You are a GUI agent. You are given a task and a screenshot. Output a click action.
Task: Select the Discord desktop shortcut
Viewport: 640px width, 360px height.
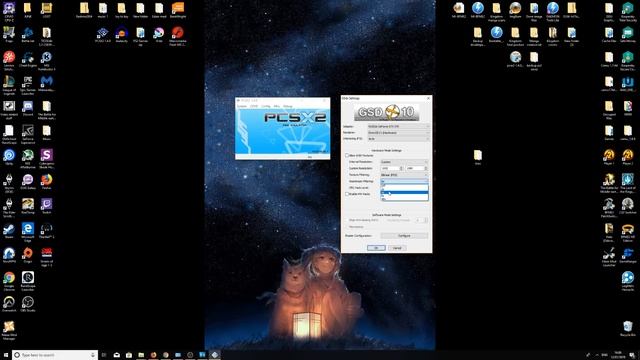click(28, 109)
